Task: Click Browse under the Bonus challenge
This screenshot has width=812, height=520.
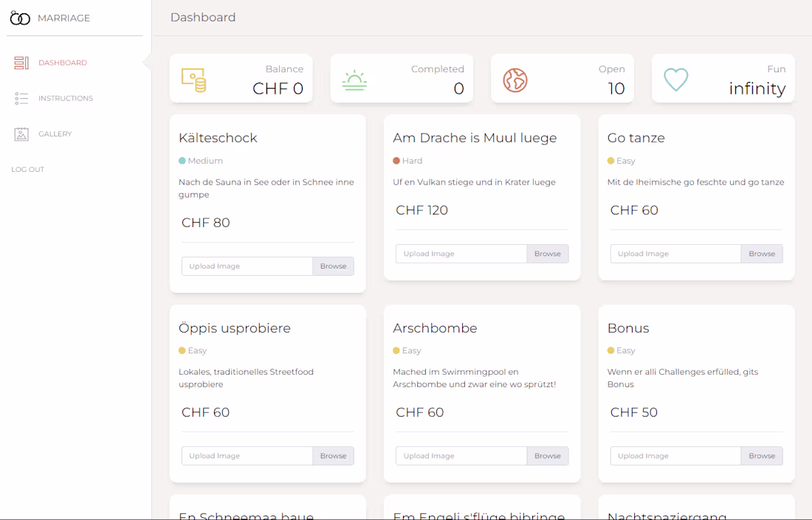Action: 762,456
